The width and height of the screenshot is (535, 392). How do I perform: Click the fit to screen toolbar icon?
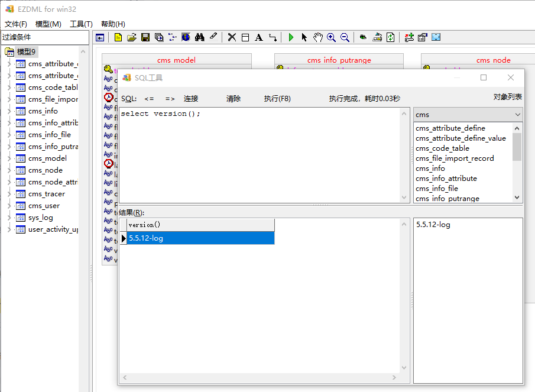(x=436, y=37)
